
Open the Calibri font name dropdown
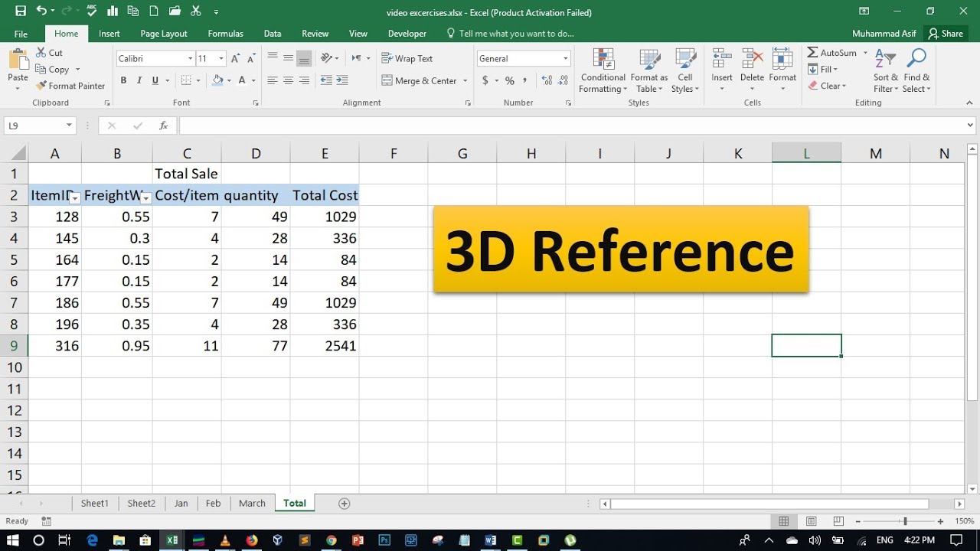click(x=191, y=59)
